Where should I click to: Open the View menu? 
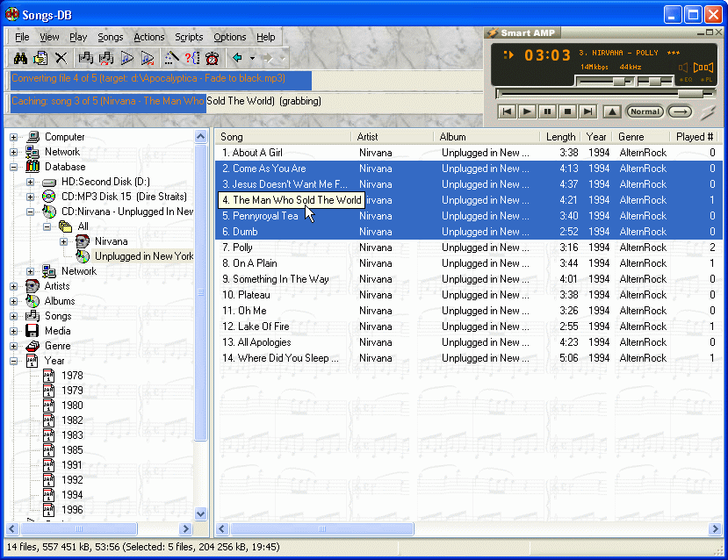(49, 37)
